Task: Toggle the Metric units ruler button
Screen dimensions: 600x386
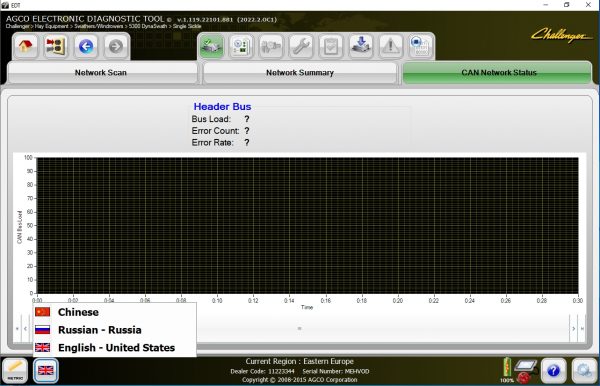Action: pyautogui.click(x=15, y=370)
